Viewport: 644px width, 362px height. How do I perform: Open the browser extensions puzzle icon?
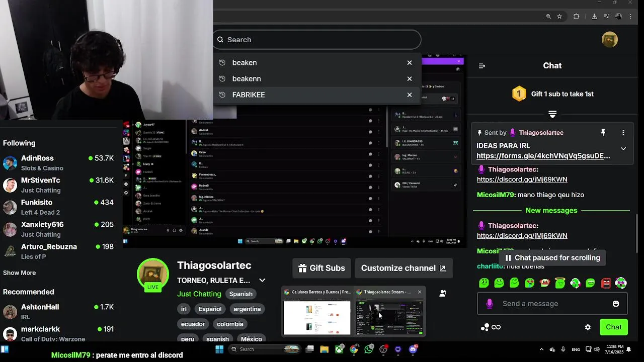point(577,17)
